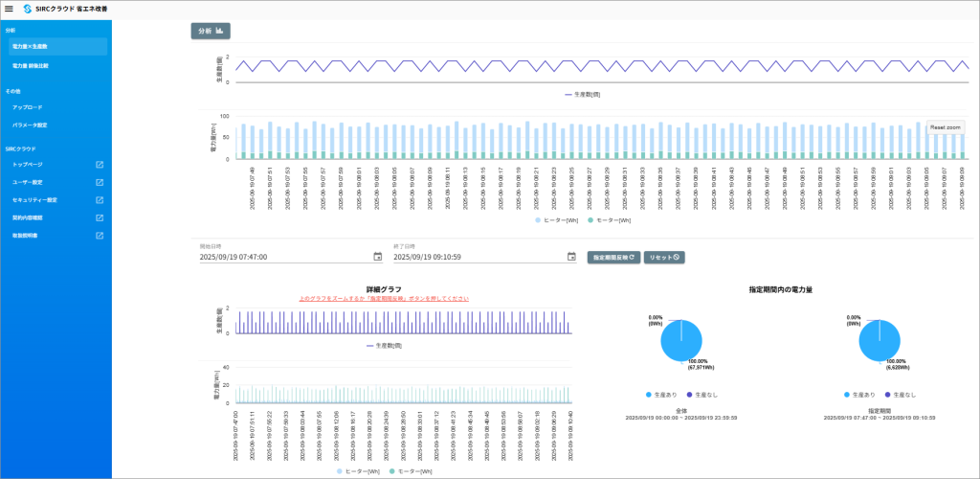Open the calendar picker for 終了日時
Screen dimensions: 980x479
click(571, 257)
